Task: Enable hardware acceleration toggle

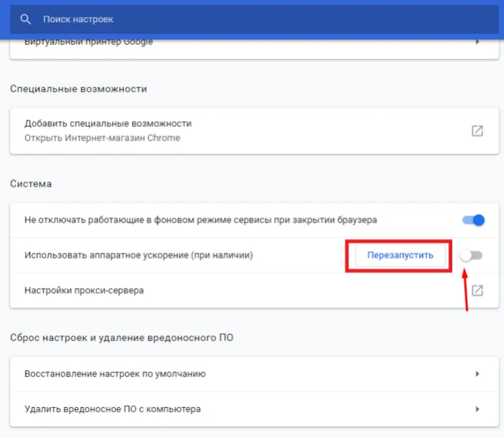Action: click(x=471, y=255)
